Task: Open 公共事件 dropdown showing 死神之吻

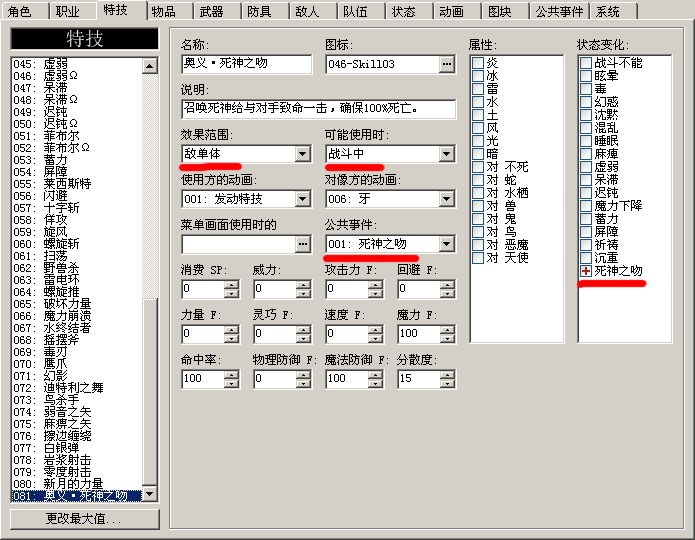Action: [446, 244]
